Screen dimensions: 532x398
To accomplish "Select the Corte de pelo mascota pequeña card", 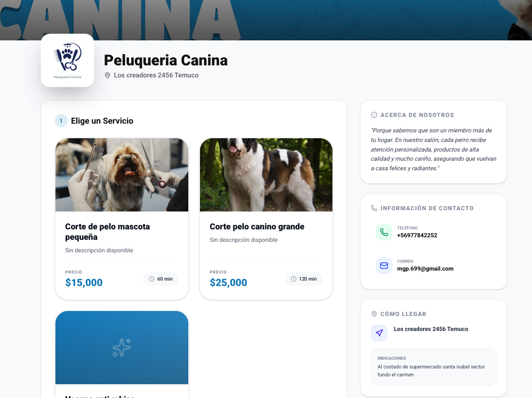I will (x=122, y=219).
